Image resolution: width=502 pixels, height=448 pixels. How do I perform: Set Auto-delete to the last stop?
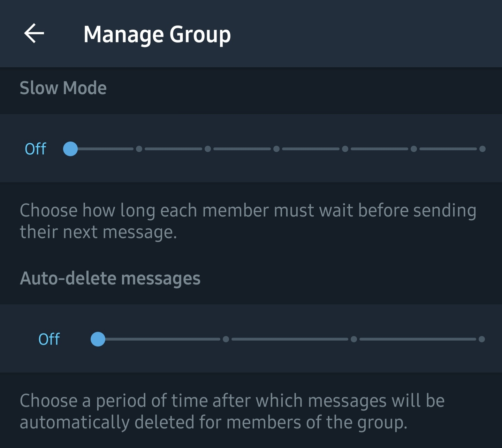[482, 339]
